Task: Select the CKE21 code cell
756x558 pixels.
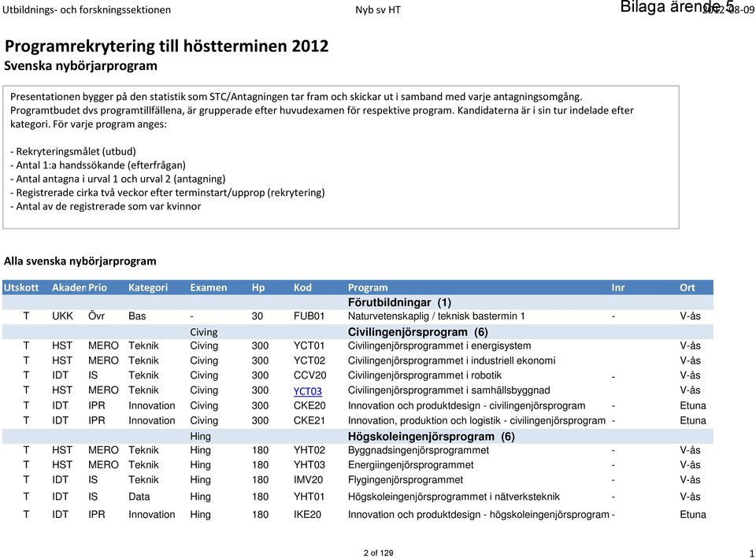Action: 309,421
